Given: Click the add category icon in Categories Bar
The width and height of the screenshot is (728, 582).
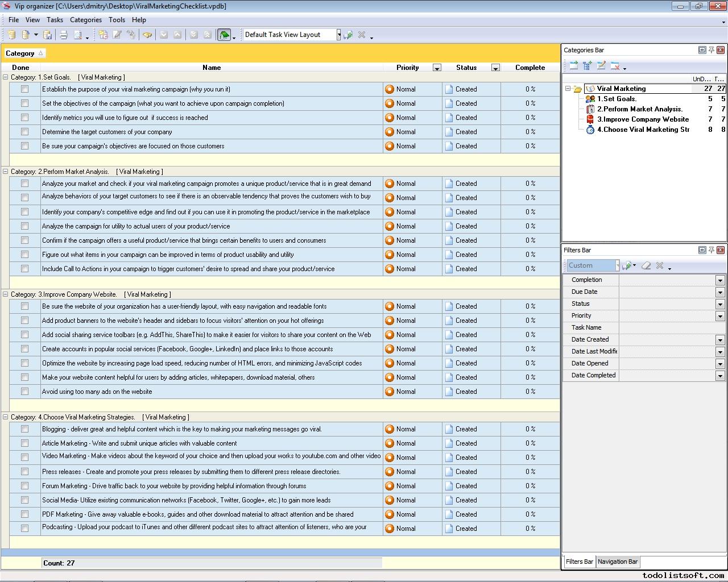Looking at the screenshot, I should tap(573, 66).
